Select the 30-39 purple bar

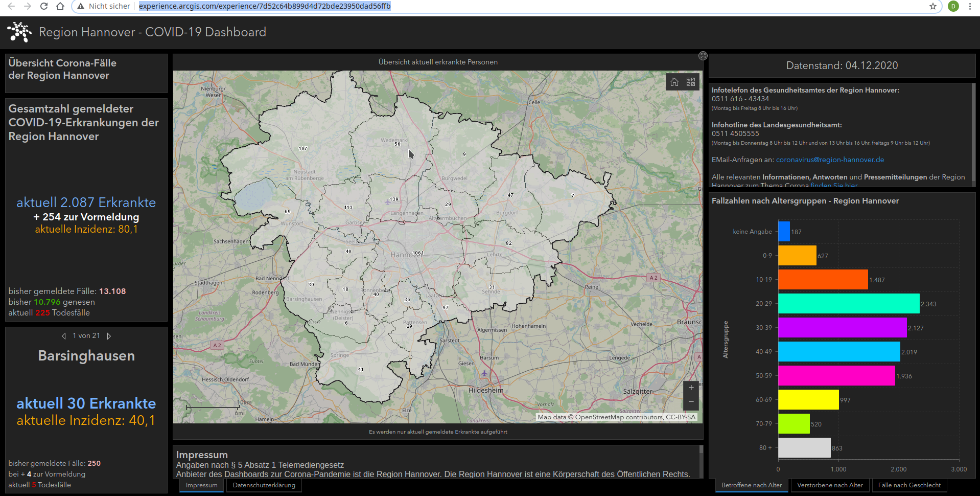coord(843,328)
